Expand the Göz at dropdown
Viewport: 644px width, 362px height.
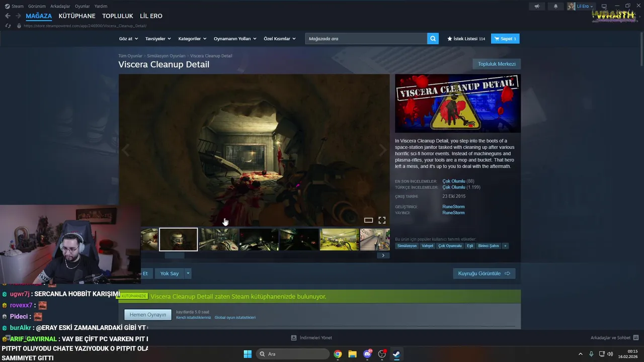click(x=128, y=39)
